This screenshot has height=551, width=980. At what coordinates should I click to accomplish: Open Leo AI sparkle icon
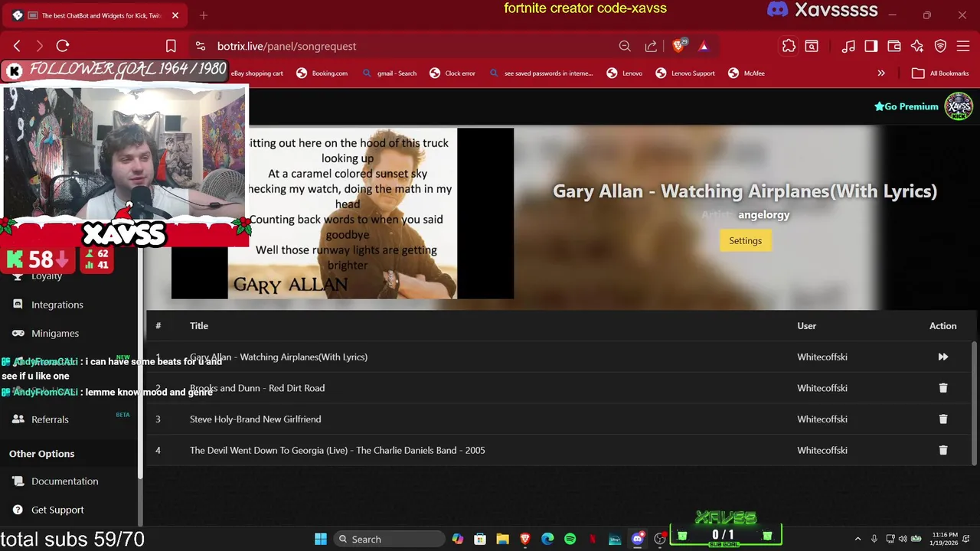click(917, 46)
